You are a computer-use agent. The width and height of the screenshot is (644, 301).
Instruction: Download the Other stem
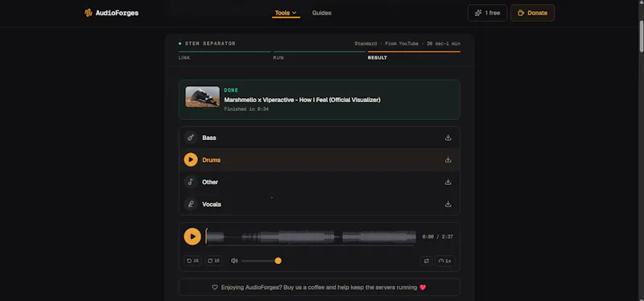click(x=448, y=182)
